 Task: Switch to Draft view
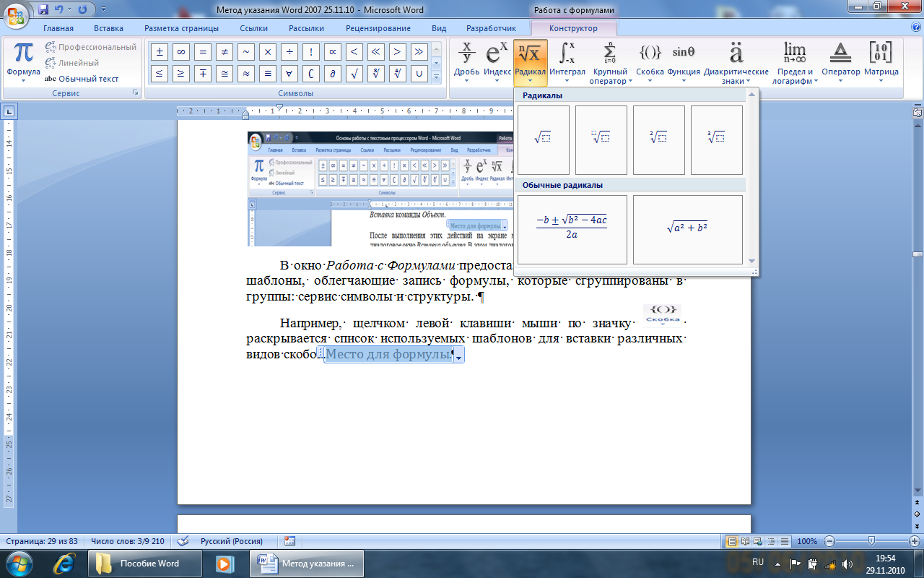pos(784,541)
